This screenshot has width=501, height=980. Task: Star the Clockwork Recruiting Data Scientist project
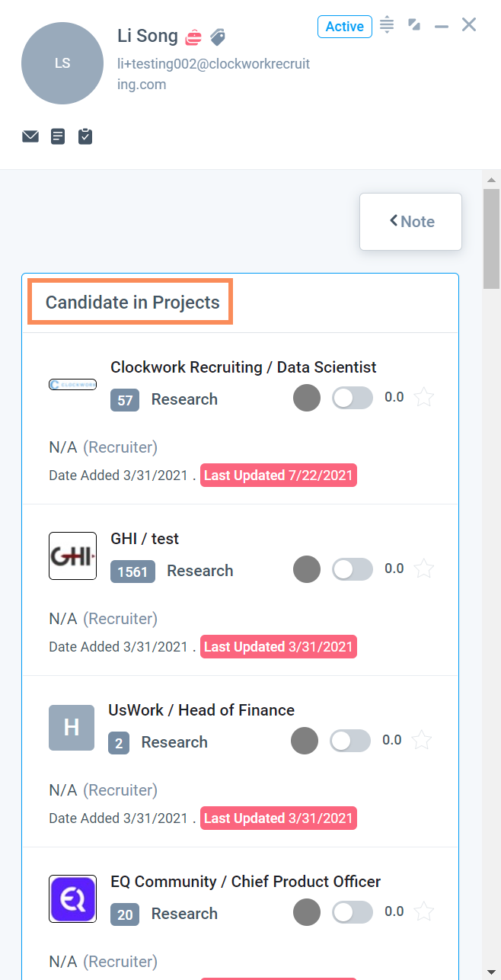click(x=423, y=397)
